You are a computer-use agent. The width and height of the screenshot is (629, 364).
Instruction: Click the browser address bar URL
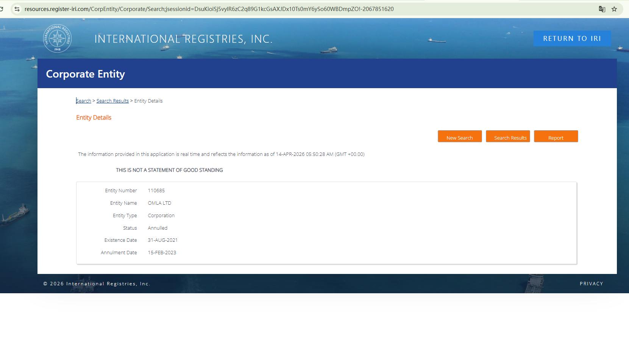tap(209, 9)
